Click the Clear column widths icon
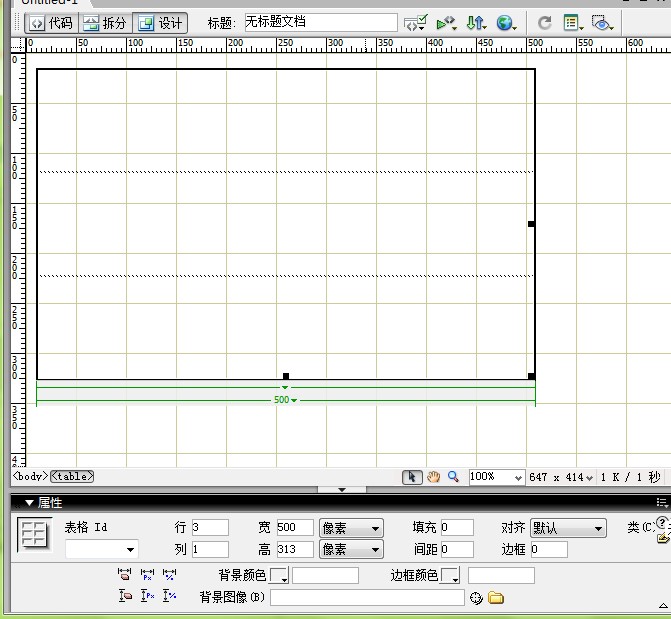671x619 pixels. [125, 574]
